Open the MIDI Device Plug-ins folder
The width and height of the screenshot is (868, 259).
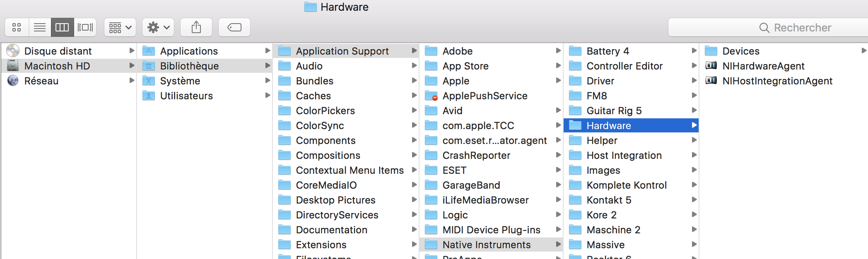(491, 230)
